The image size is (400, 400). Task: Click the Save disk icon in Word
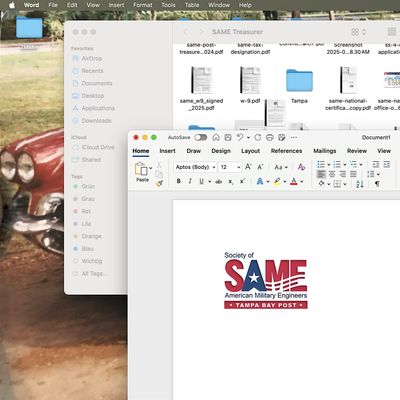pos(228,137)
